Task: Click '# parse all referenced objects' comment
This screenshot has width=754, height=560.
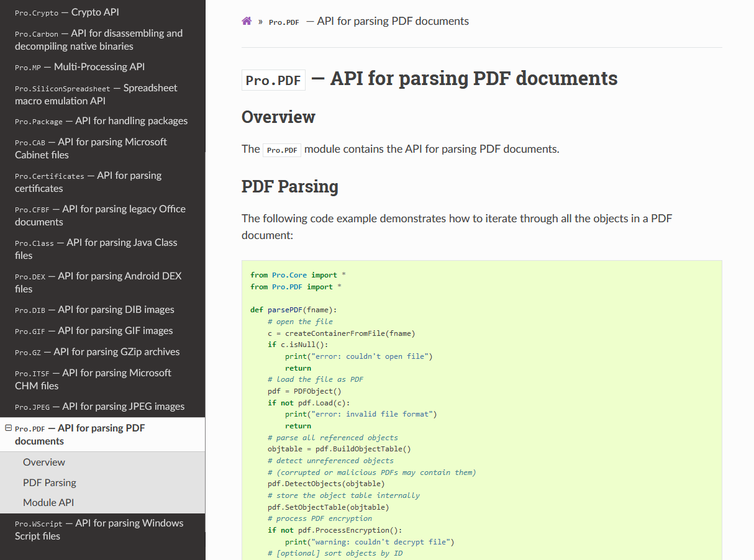Action: click(333, 438)
